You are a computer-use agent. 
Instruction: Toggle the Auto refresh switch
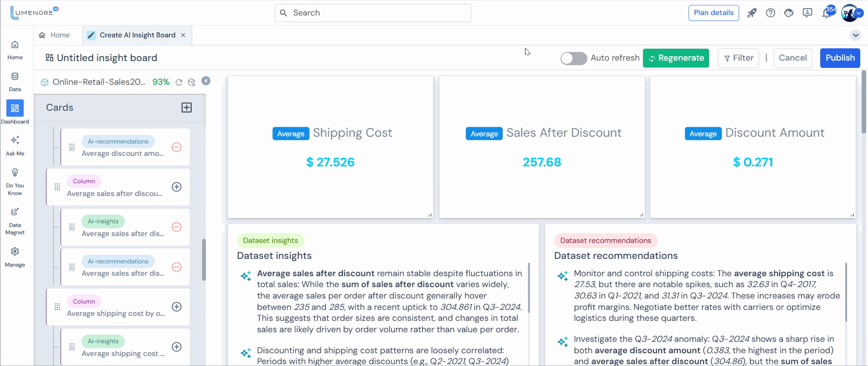(x=573, y=58)
